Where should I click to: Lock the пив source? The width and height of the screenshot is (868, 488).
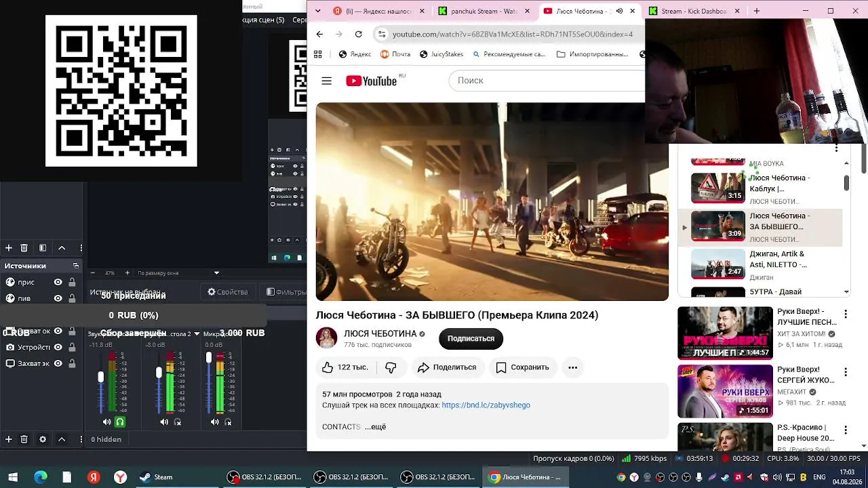pyautogui.click(x=72, y=298)
